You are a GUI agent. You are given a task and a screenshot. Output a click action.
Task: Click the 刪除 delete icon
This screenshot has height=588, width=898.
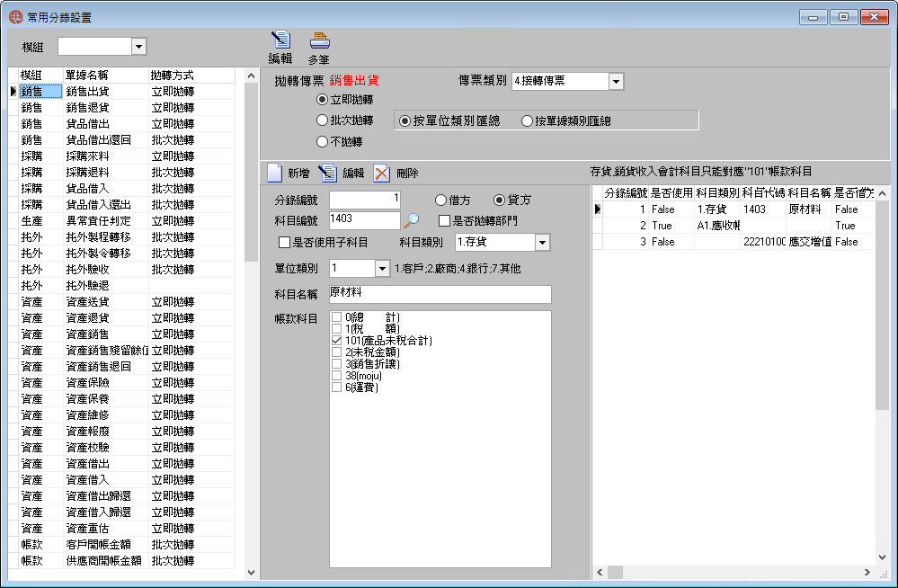381,173
